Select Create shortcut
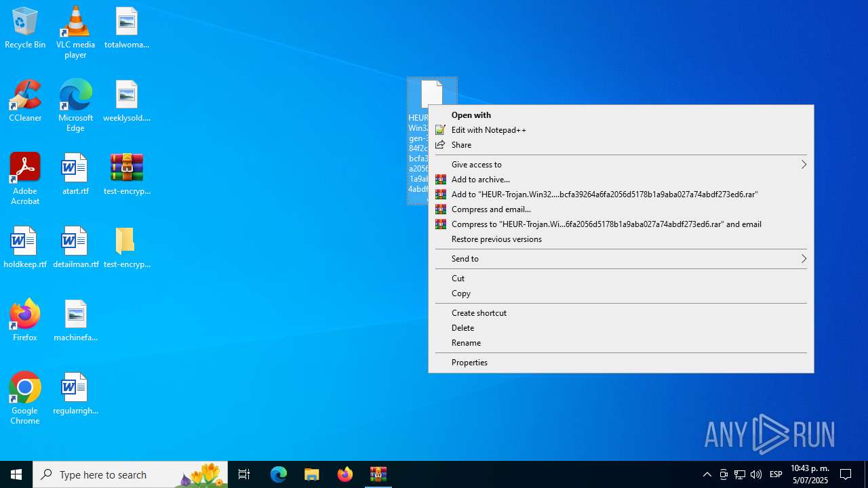This screenshot has height=488, width=868. 621,313
